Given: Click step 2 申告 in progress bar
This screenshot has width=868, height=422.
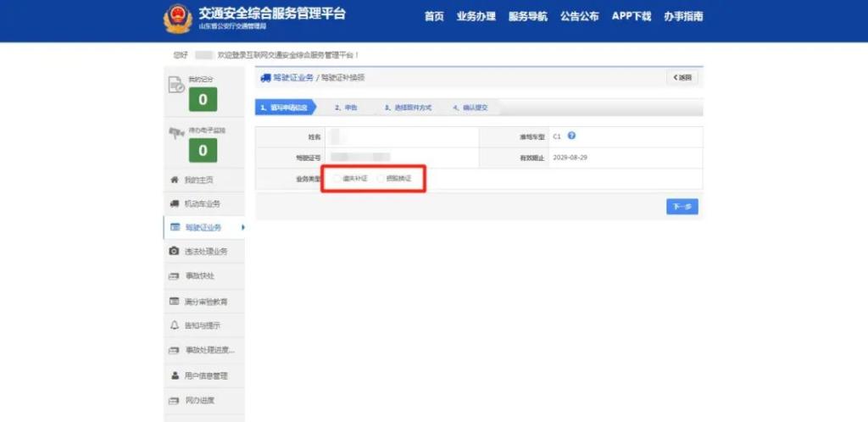Looking at the screenshot, I should coord(346,108).
